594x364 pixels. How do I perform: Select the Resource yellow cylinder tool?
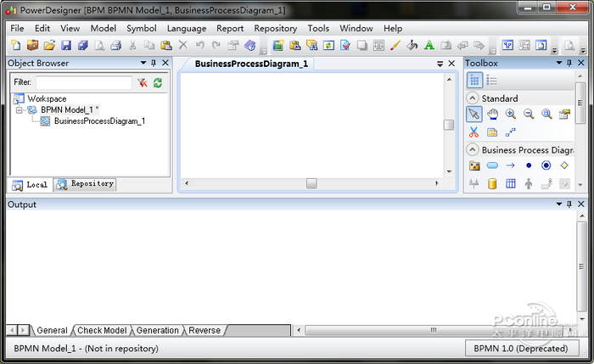point(492,184)
